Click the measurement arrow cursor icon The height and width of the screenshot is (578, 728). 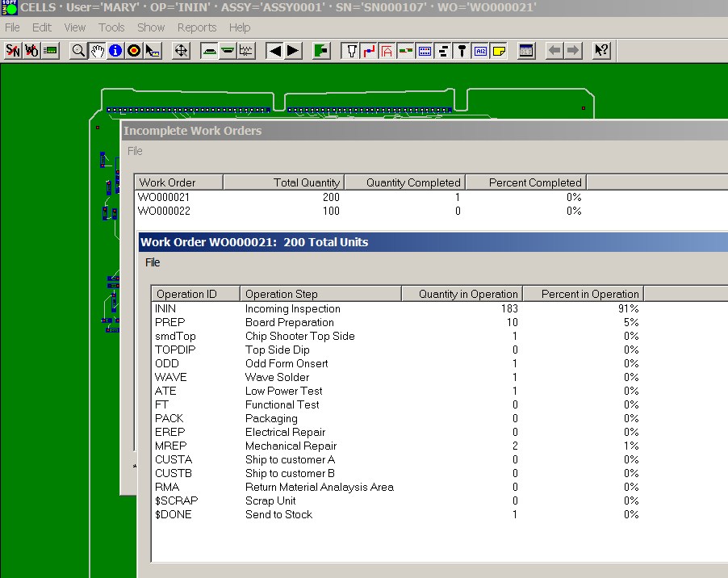pyautogui.click(x=153, y=50)
